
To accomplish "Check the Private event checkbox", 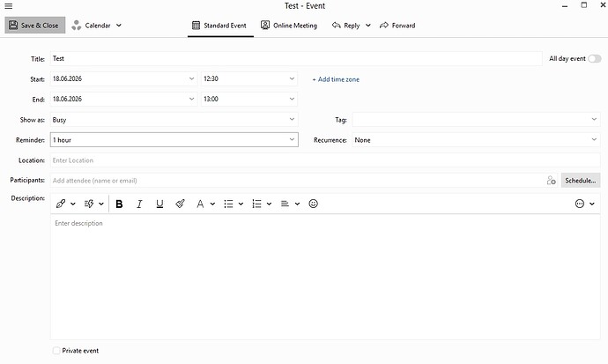I will (x=56, y=351).
